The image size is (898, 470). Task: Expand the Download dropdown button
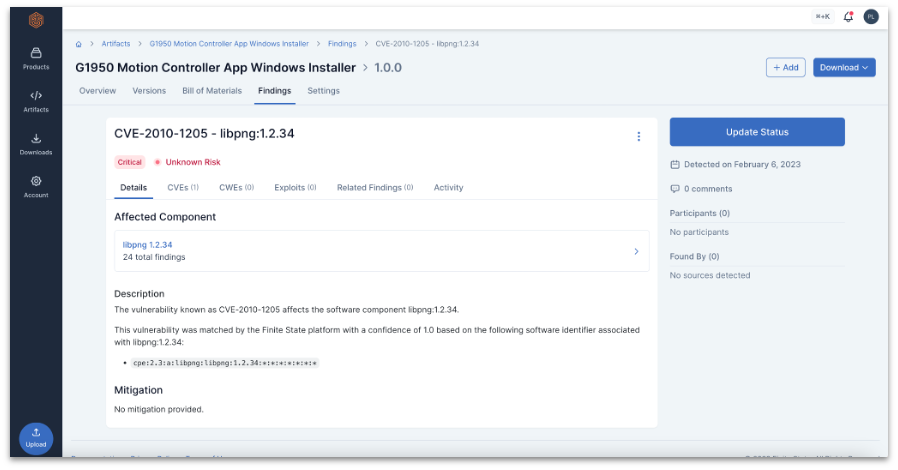click(x=844, y=67)
